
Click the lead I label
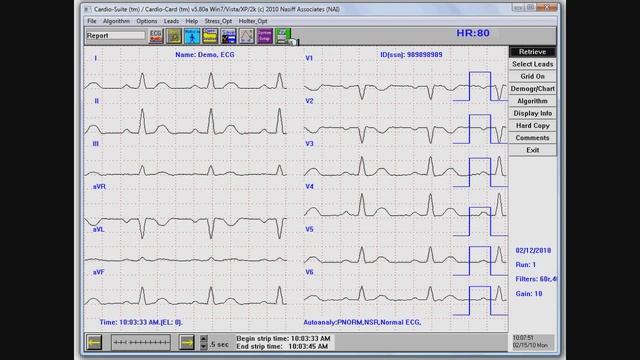coord(96,58)
